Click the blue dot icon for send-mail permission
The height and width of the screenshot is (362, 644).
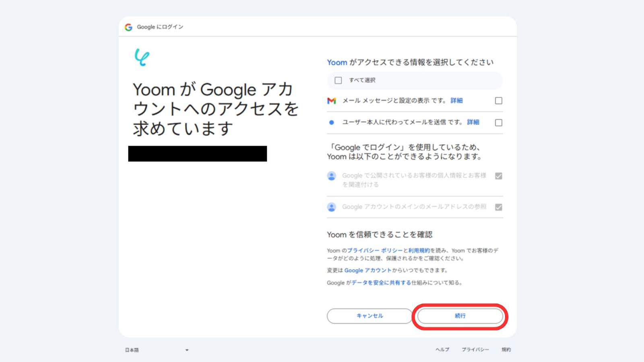(331, 122)
